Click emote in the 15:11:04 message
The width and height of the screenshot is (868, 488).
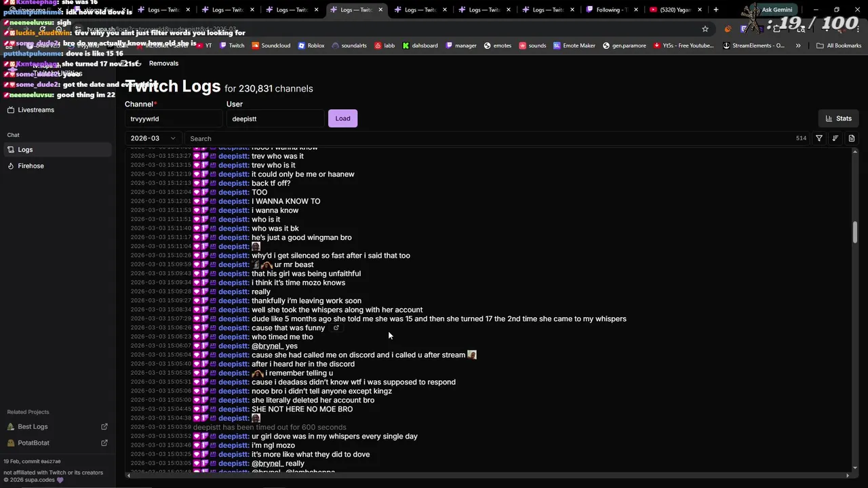[256, 247]
